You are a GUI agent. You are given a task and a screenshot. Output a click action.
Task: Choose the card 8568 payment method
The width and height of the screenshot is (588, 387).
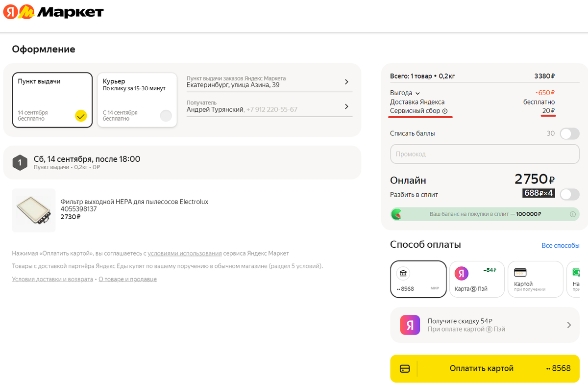418,279
